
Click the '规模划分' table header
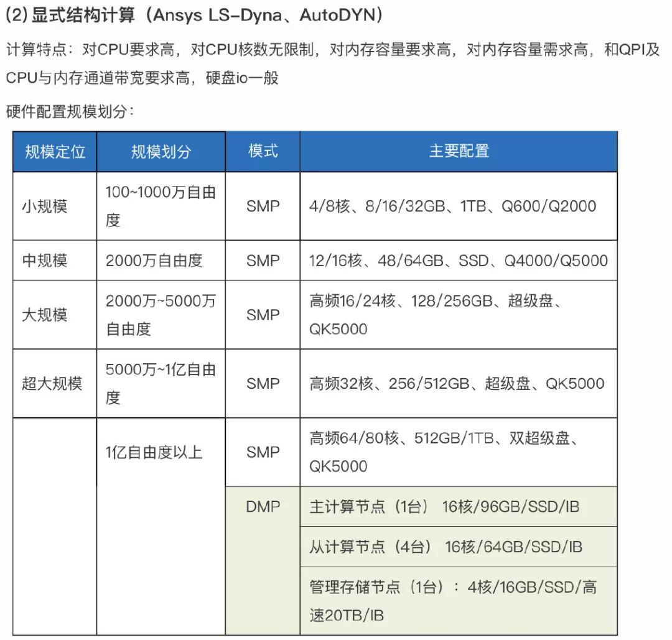click(x=161, y=152)
